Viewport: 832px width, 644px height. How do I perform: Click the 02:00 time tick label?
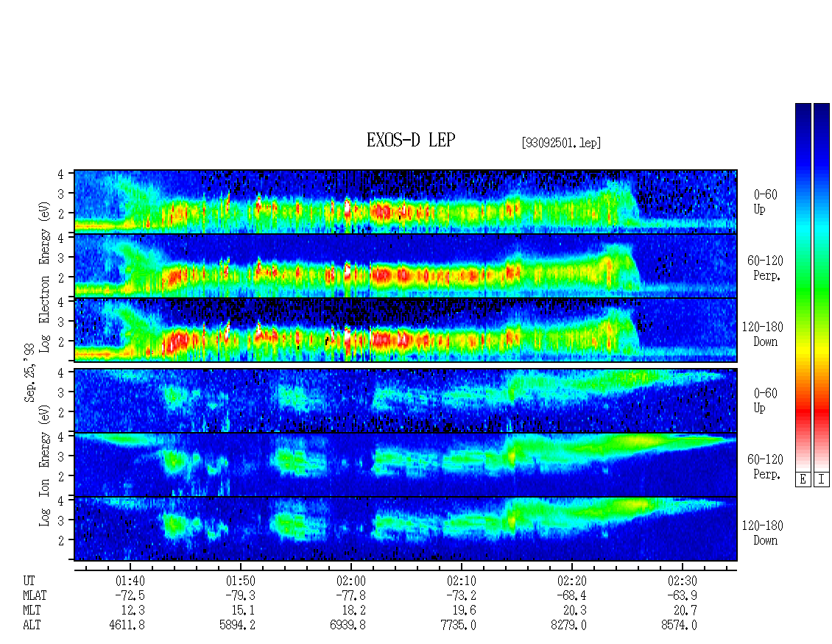(x=350, y=581)
